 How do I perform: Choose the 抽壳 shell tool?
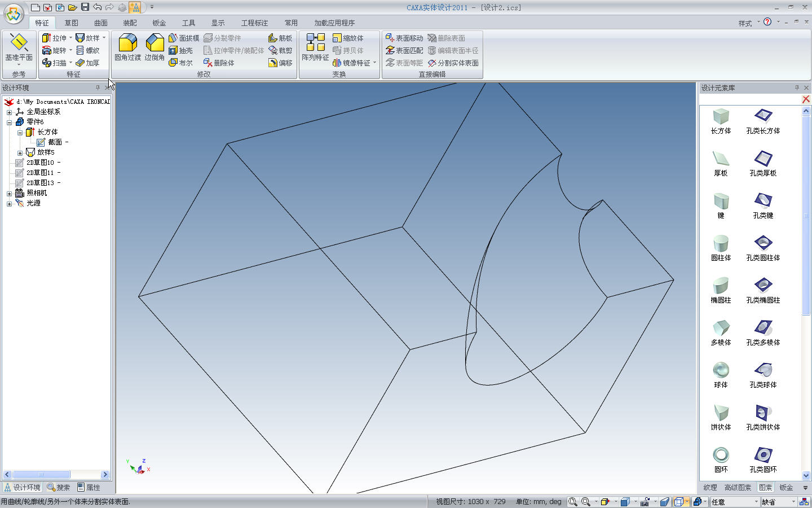[180, 51]
